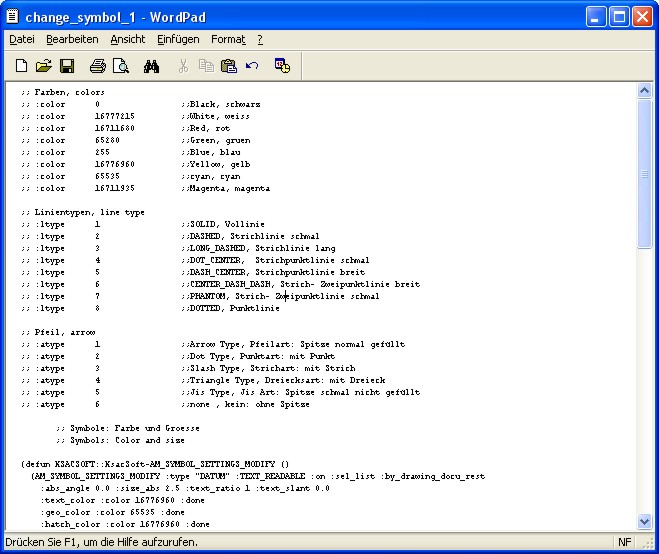Click the scrollbar down arrow
The width and height of the screenshot is (659, 554).
[x=645, y=520]
